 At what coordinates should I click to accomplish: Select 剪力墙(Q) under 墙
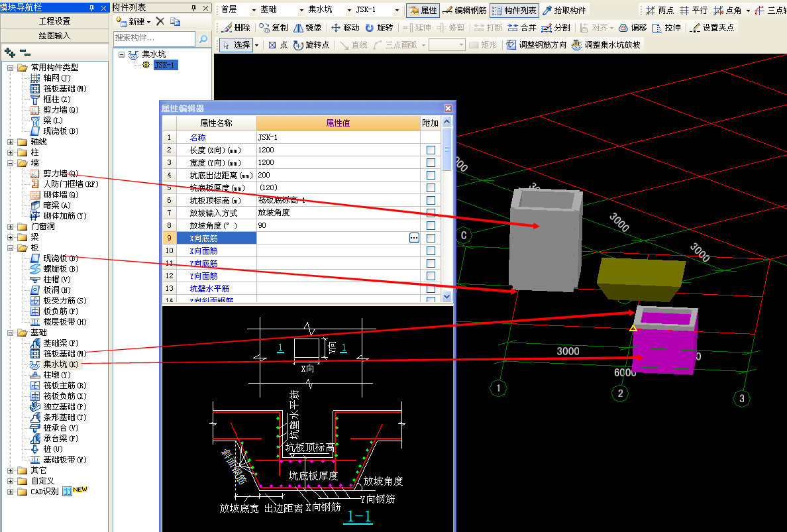coord(55,174)
